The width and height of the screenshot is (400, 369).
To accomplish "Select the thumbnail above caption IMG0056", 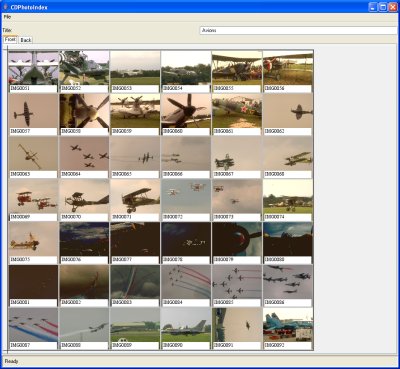I will [x=288, y=68].
